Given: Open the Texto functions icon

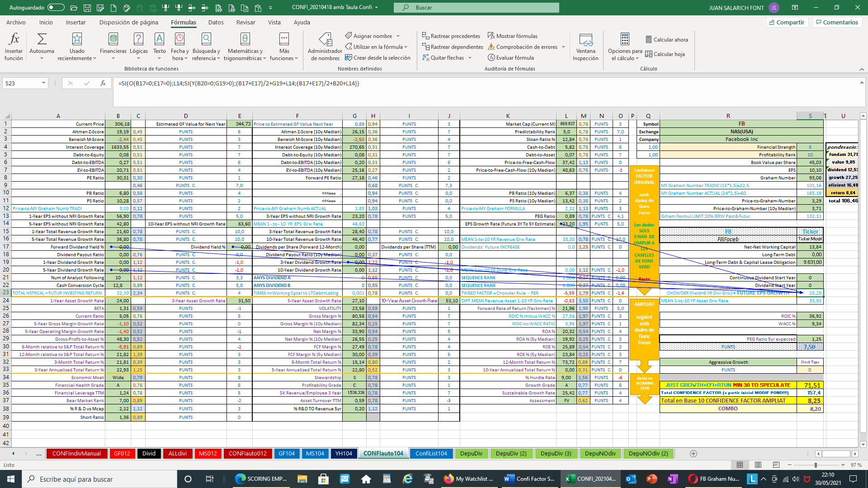Looking at the screenshot, I should click(x=159, y=46).
